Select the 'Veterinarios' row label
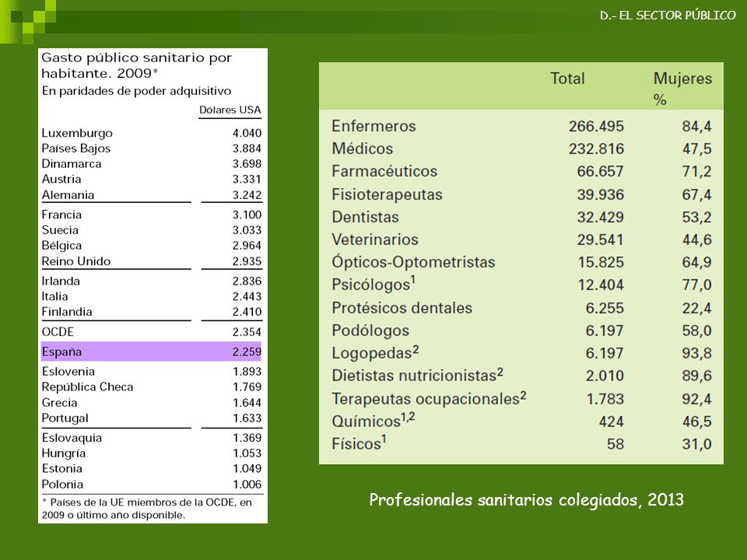The height and width of the screenshot is (560, 747). point(375,240)
